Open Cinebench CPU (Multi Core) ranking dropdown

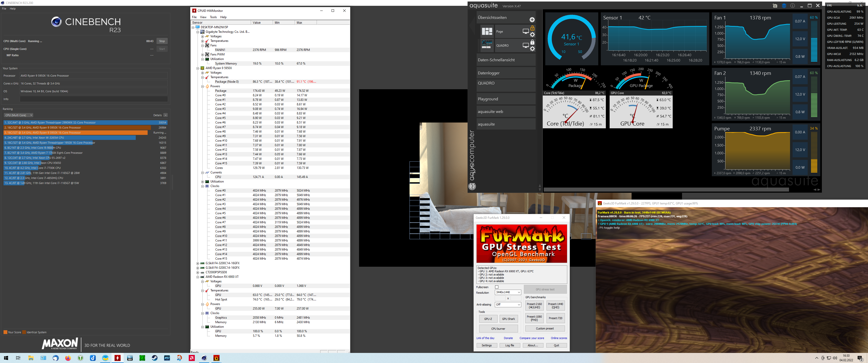[18, 115]
